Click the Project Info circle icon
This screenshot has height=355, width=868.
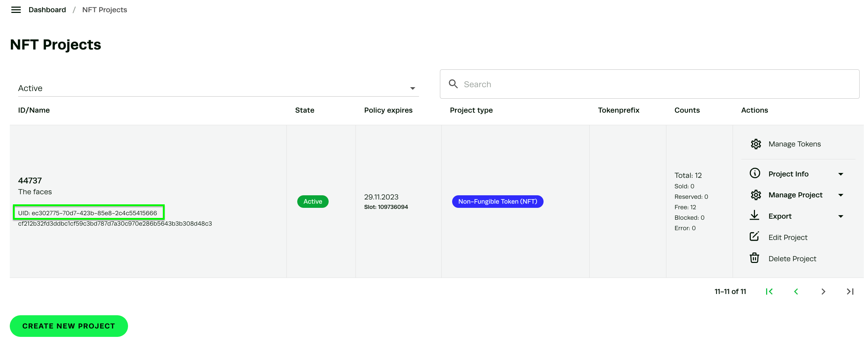pyautogui.click(x=755, y=173)
